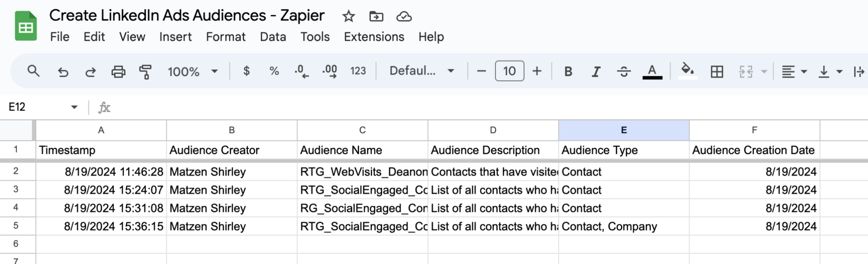Image resolution: width=868 pixels, height=264 pixels.
Task: Rename the spreadsheet title
Action: coord(187,16)
